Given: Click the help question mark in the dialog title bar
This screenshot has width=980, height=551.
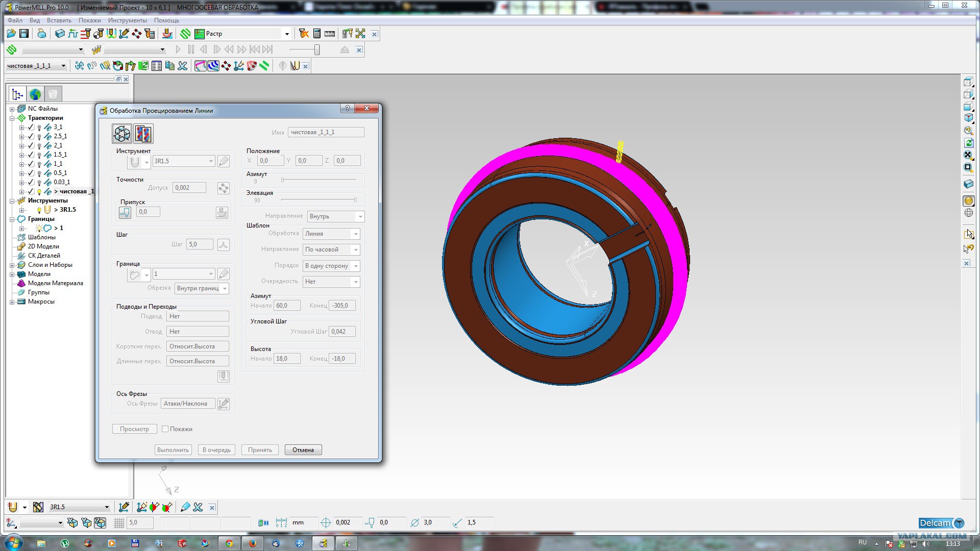Looking at the screenshot, I should 348,108.
